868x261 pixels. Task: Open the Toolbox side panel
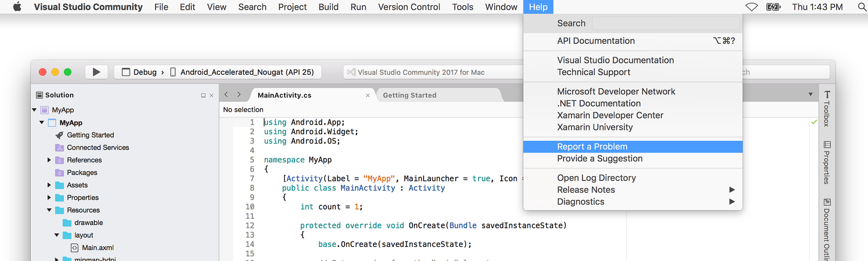pyautogui.click(x=827, y=108)
